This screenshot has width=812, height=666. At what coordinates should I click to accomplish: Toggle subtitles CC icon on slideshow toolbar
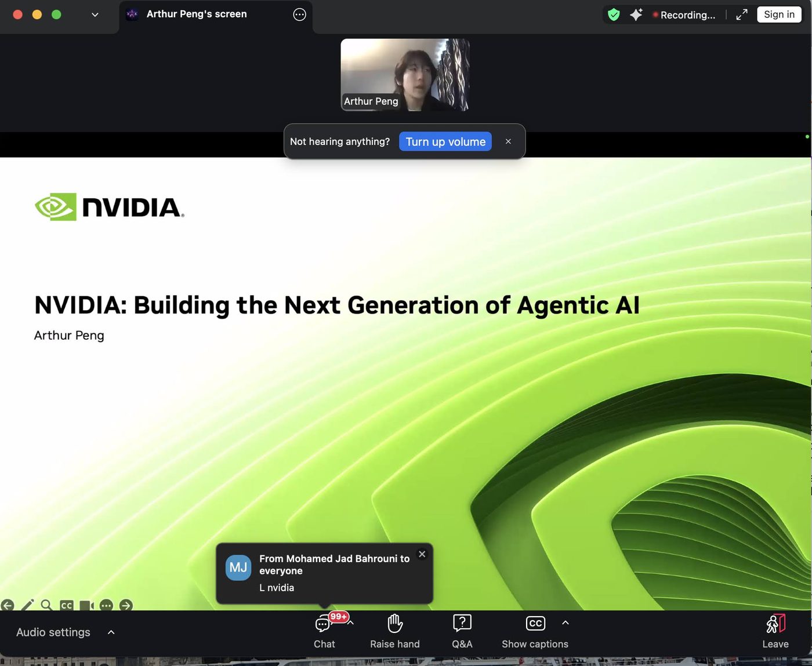[67, 605]
